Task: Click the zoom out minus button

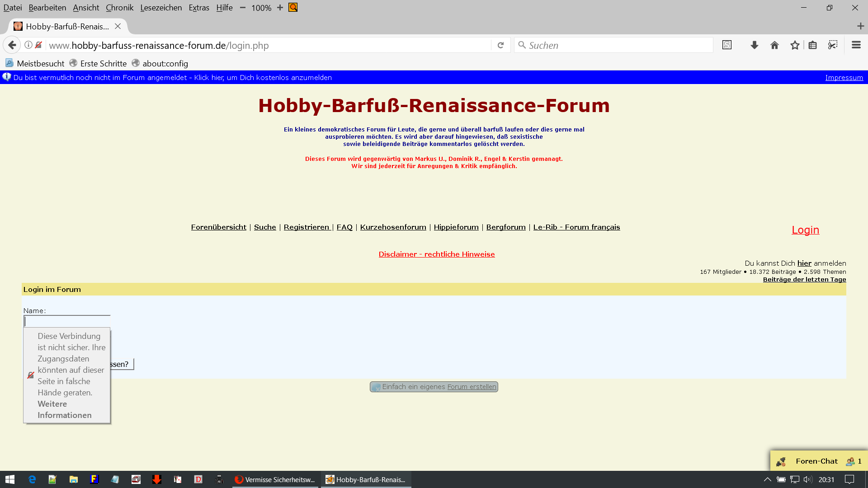Action: coord(243,8)
